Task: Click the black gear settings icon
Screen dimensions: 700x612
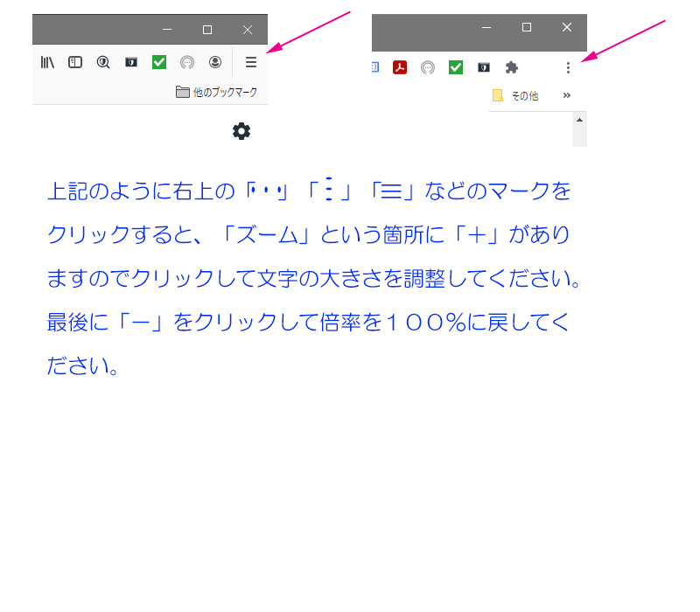Action: click(x=241, y=131)
